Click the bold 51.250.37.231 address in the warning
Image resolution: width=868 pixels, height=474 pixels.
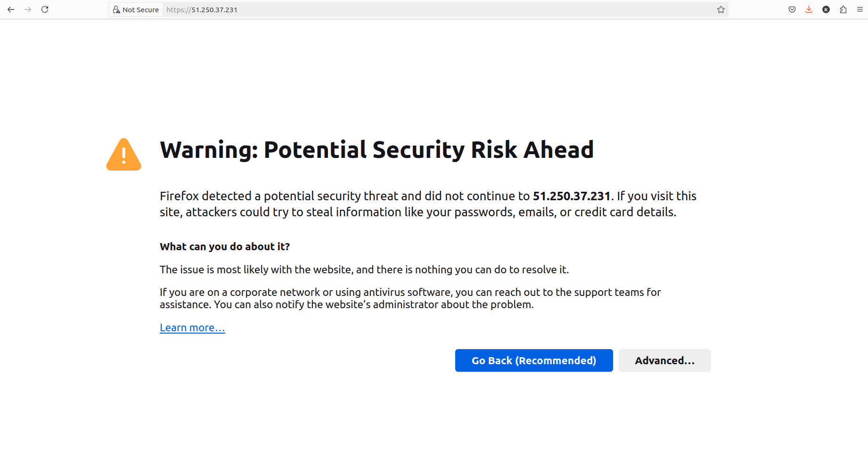pyautogui.click(x=572, y=196)
